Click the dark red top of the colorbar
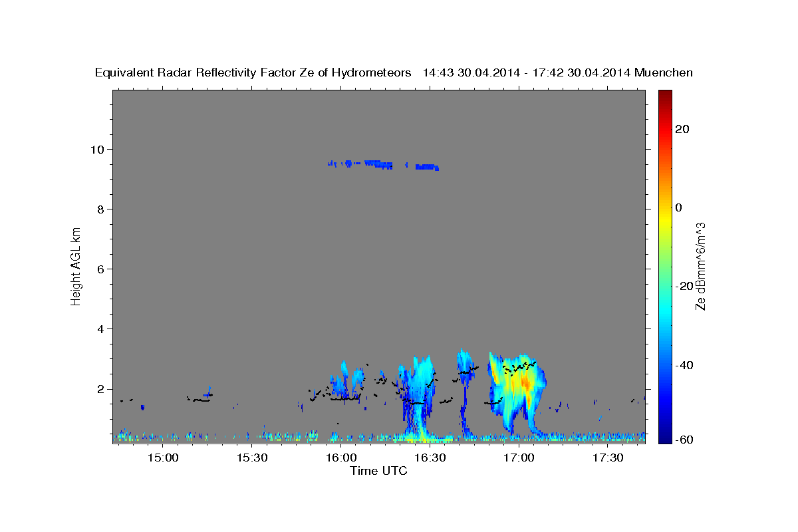798x532 pixels. click(x=664, y=96)
